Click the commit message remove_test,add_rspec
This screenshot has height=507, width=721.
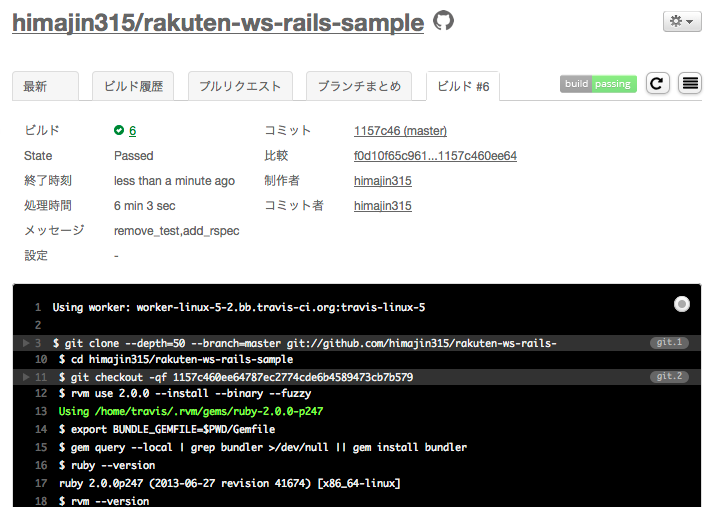point(177,231)
